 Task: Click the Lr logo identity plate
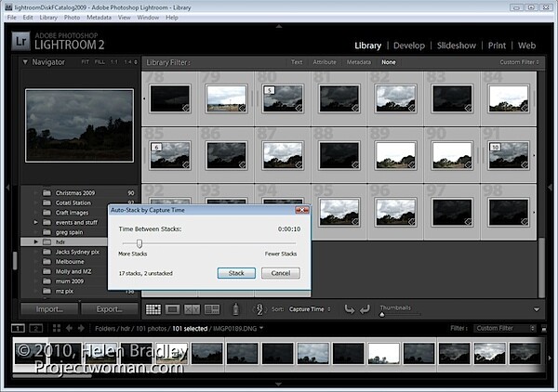pos(20,41)
